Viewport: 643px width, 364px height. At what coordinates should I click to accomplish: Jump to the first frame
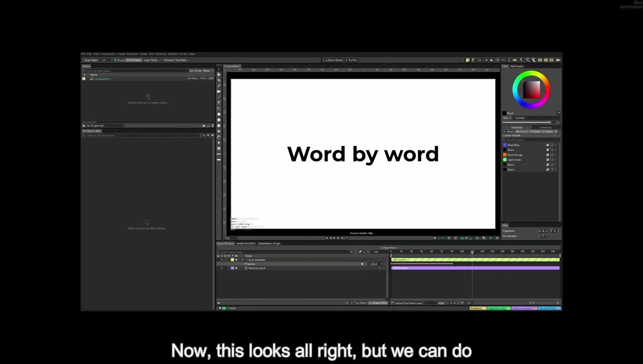click(x=327, y=238)
